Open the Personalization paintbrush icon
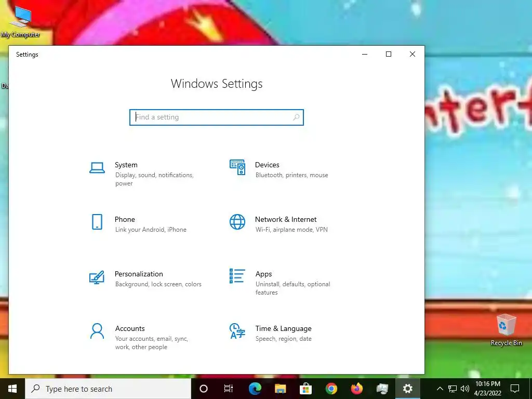 tap(97, 277)
